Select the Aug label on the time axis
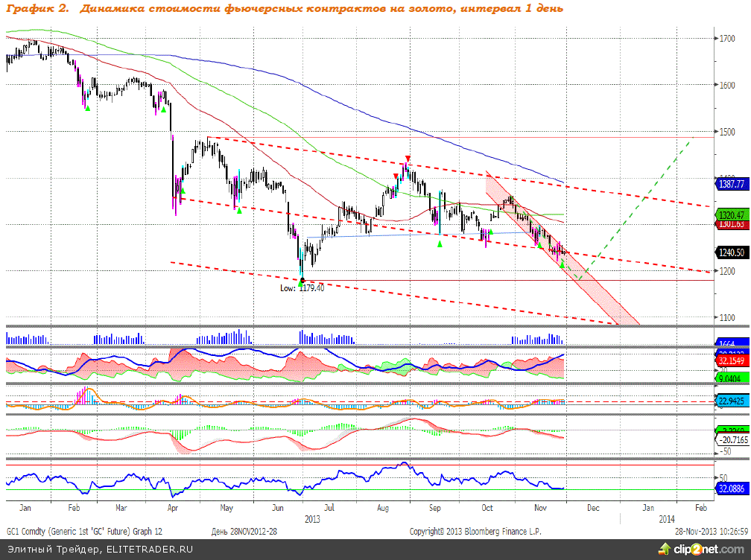 384,507
